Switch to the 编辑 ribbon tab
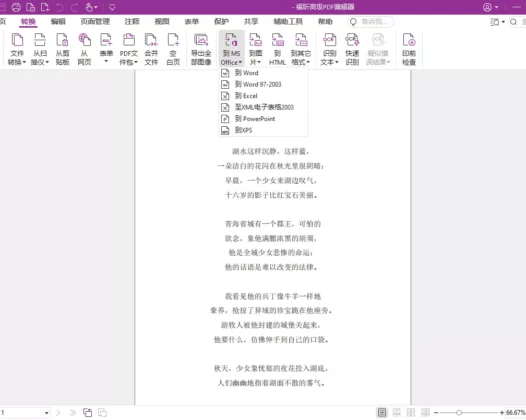This screenshot has height=420, width=526. [58, 22]
